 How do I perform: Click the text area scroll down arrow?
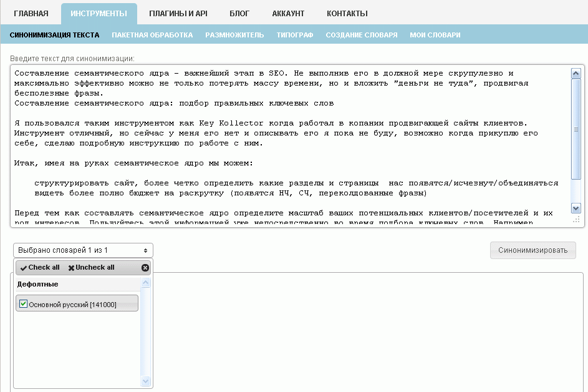(x=576, y=208)
